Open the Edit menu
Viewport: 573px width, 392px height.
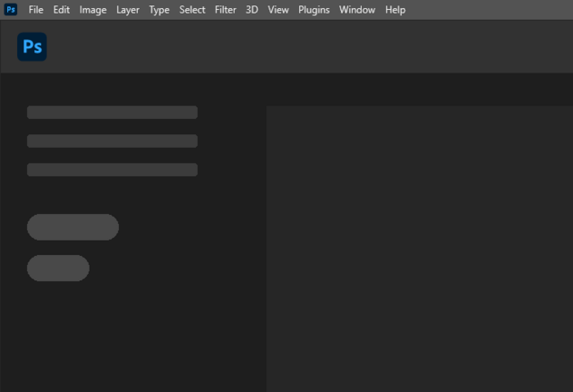[x=62, y=10]
